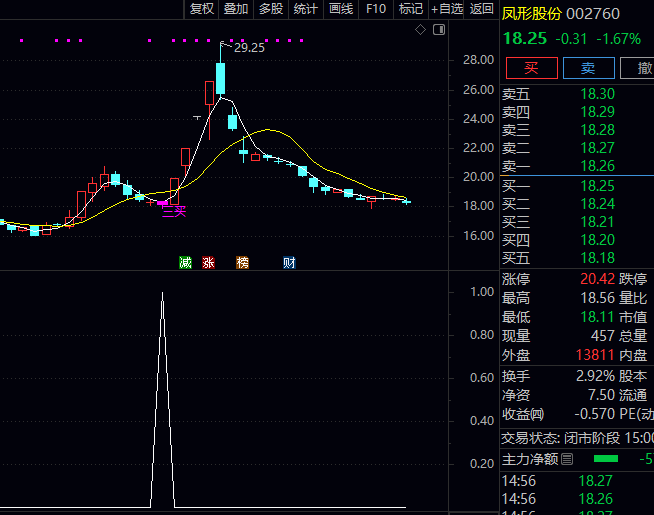
Task: Open the 标记 menu item
Action: click(x=410, y=9)
